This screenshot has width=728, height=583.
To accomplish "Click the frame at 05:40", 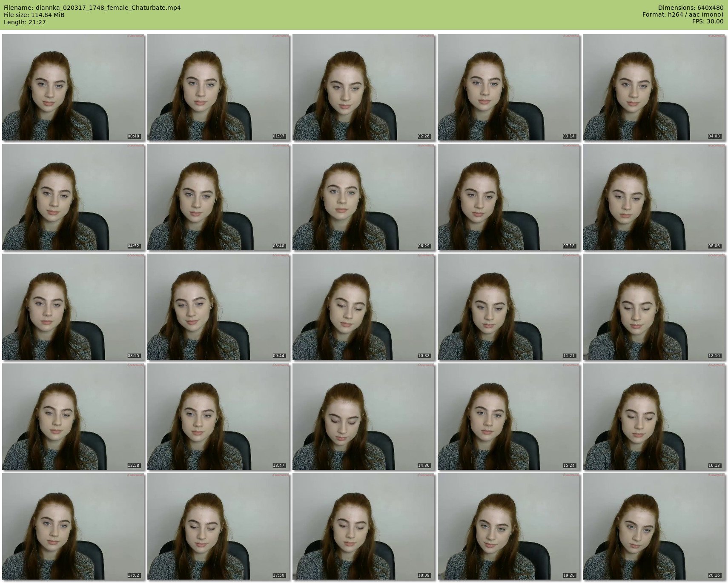I will [218, 197].
